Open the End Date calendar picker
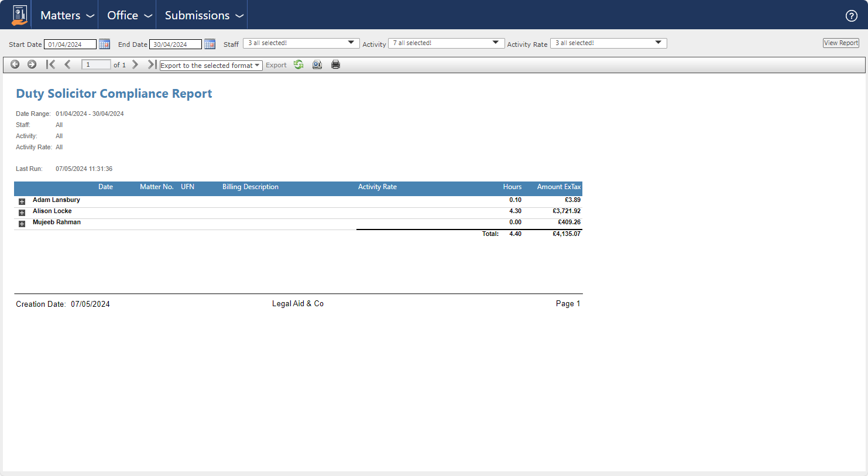 click(x=210, y=44)
